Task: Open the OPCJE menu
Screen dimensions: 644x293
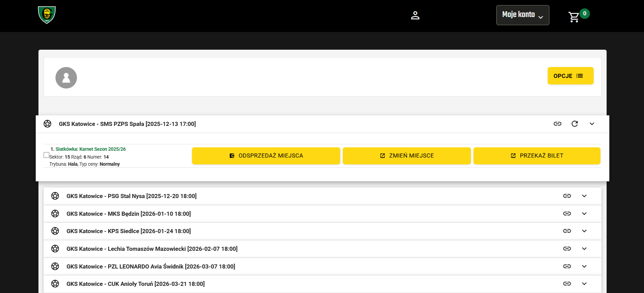Action: point(570,76)
